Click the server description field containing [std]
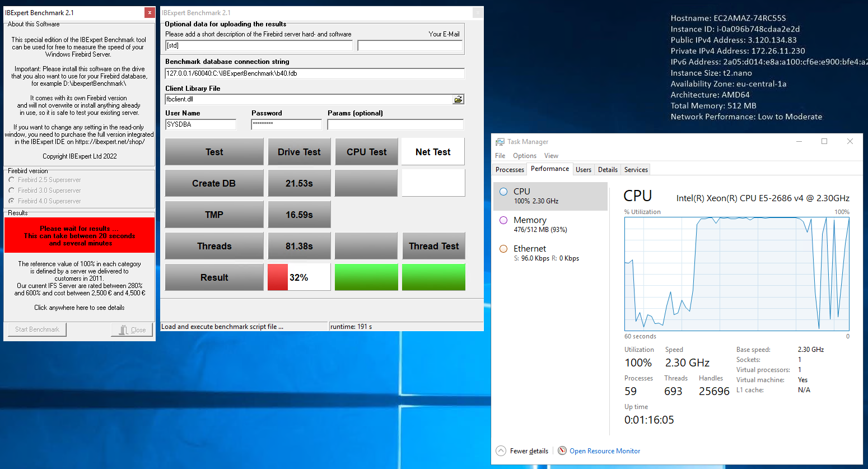This screenshot has height=469, width=868. [259, 45]
